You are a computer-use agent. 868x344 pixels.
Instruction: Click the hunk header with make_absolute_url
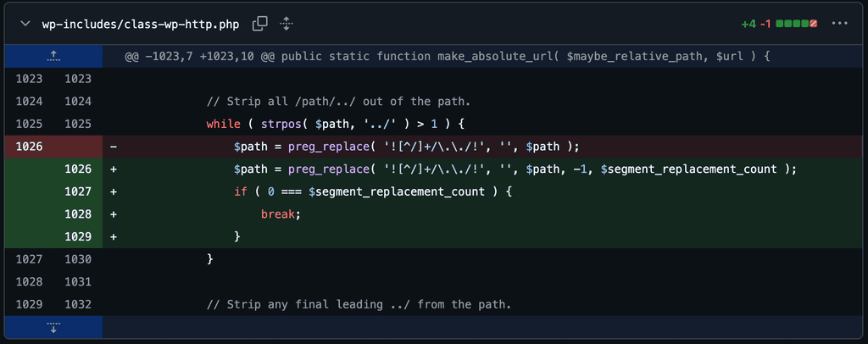448,57
